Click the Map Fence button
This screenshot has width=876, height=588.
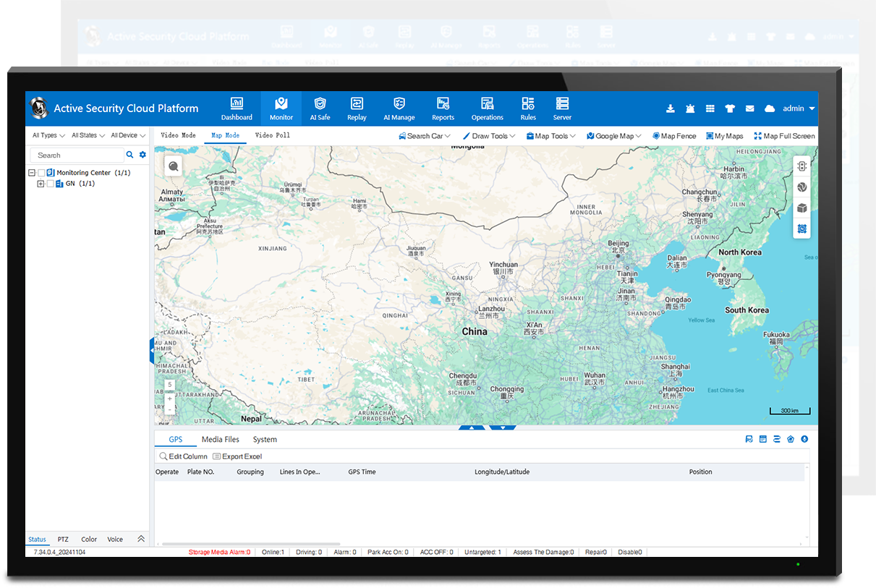tap(673, 135)
